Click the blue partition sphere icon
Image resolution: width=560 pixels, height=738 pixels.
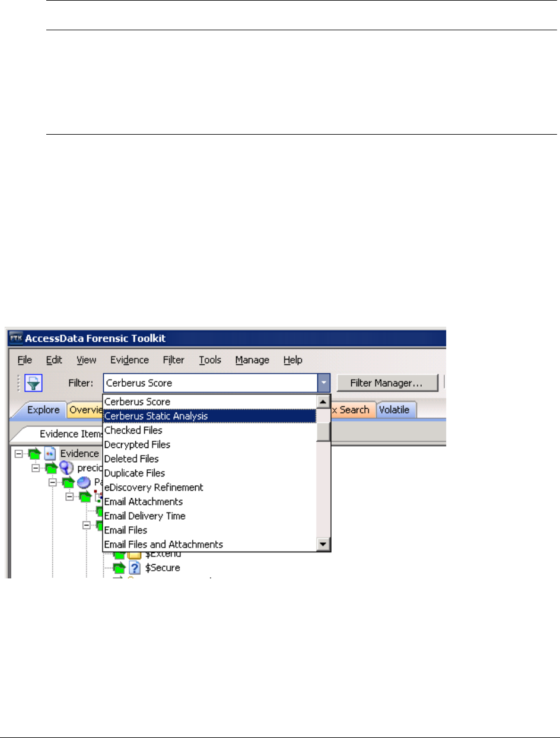85,482
